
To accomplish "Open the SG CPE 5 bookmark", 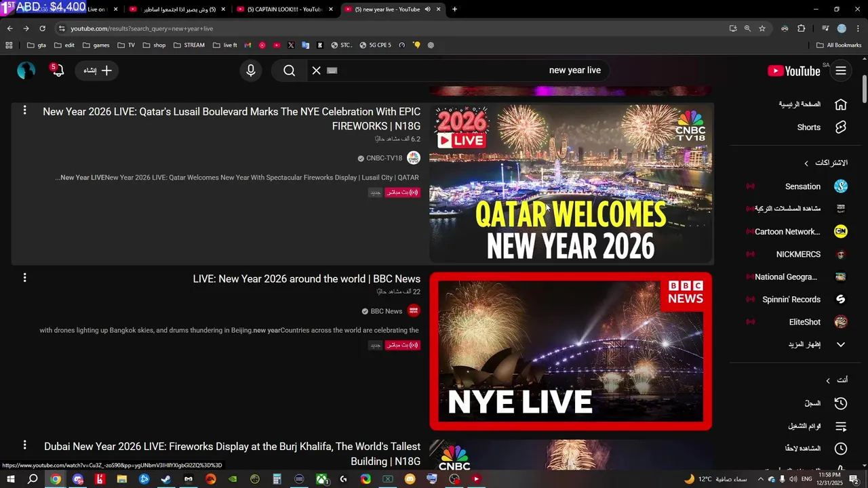I will pyautogui.click(x=376, y=45).
